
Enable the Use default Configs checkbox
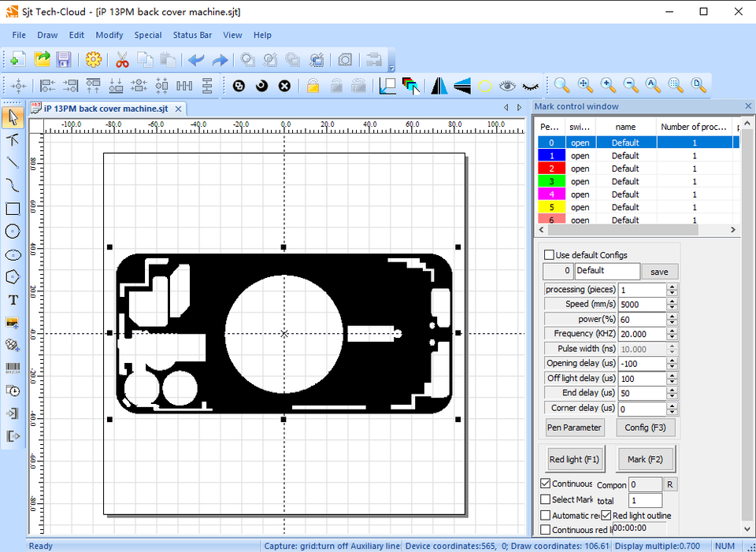point(549,255)
